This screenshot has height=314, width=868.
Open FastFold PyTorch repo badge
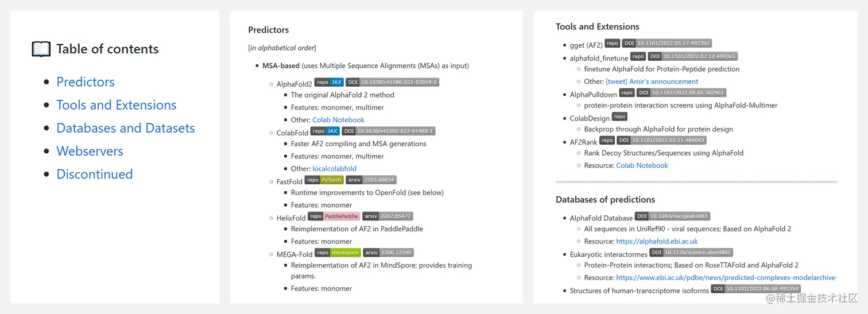[x=324, y=180]
